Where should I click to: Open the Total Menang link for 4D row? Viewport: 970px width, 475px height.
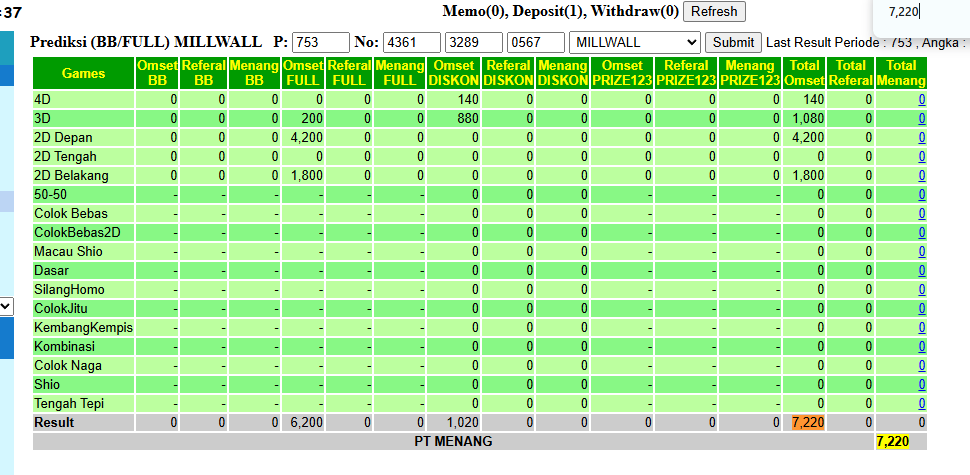[922, 100]
